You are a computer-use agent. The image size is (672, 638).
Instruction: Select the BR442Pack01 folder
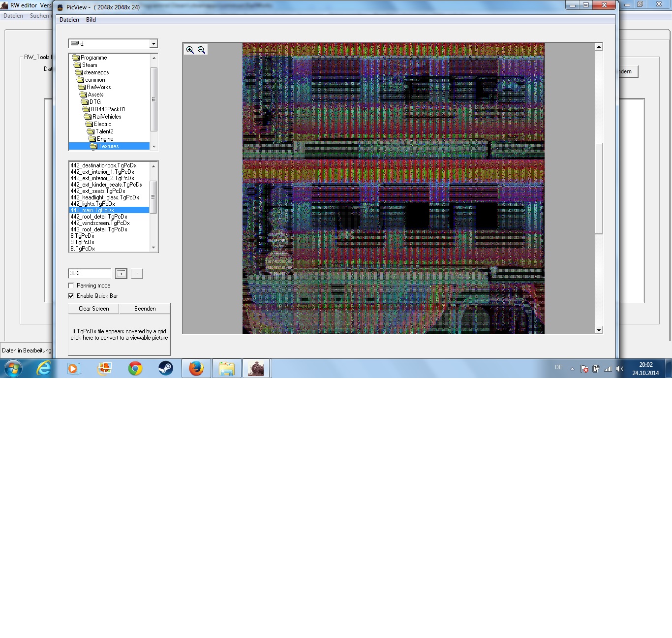tap(108, 109)
